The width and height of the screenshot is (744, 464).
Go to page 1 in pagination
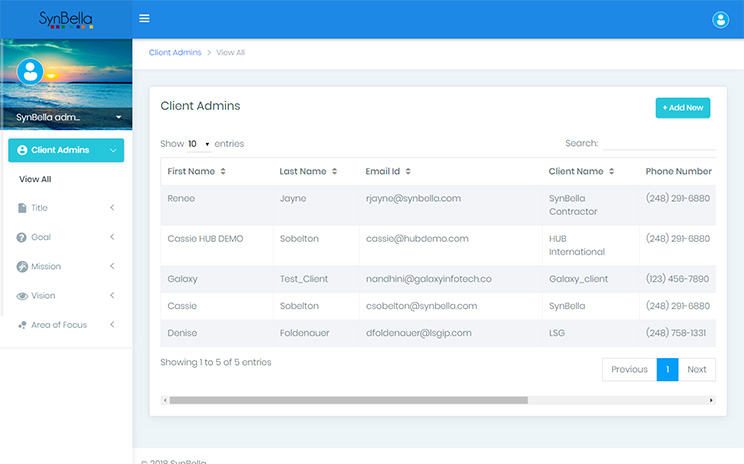coord(668,370)
